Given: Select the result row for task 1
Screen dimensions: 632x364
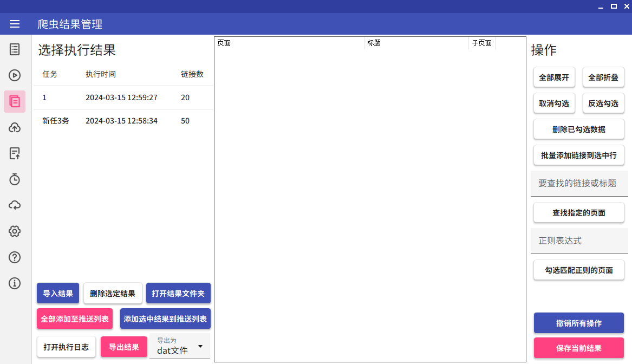Looking at the screenshot, I should 123,97.
